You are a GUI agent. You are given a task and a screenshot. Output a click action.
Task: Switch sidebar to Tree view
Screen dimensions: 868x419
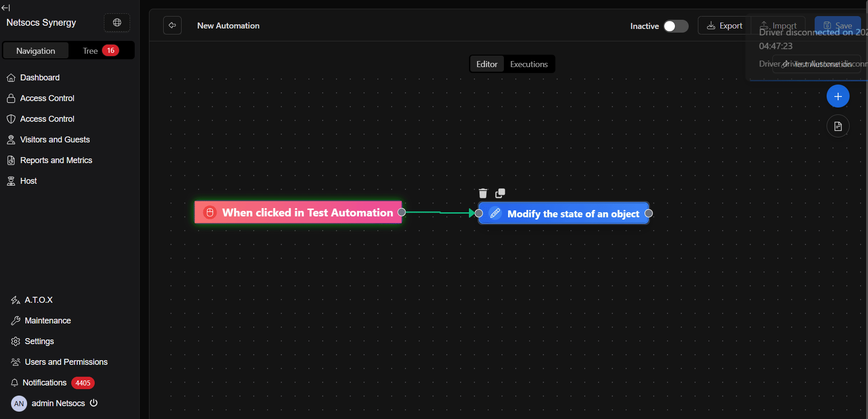(101, 51)
